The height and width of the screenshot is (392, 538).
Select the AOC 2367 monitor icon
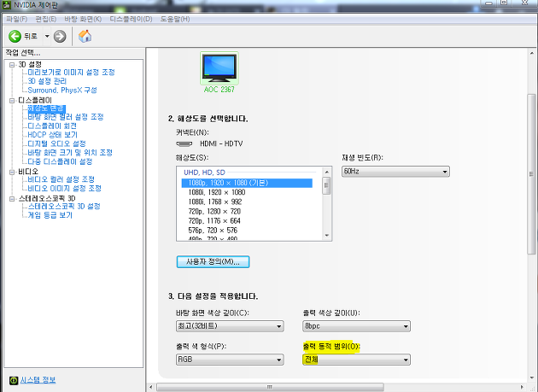coord(219,68)
